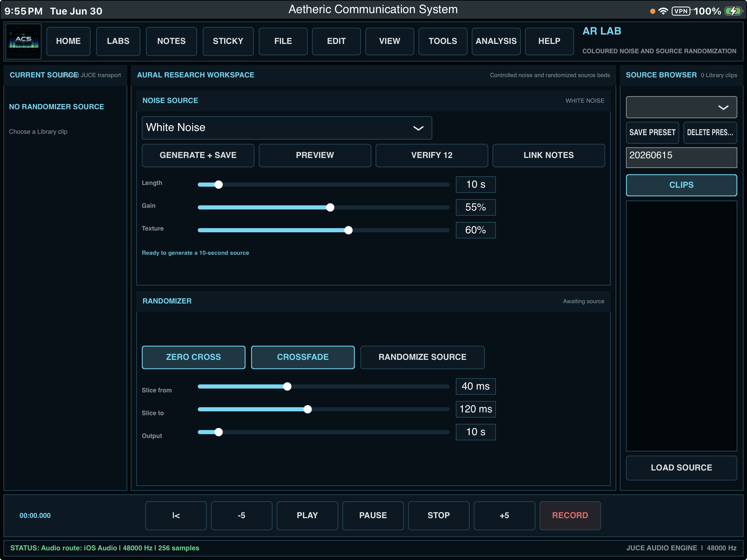The width and height of the screenshot is (747, 560).
Task: Click the RECORD button
Action: (x=570, y=516)
